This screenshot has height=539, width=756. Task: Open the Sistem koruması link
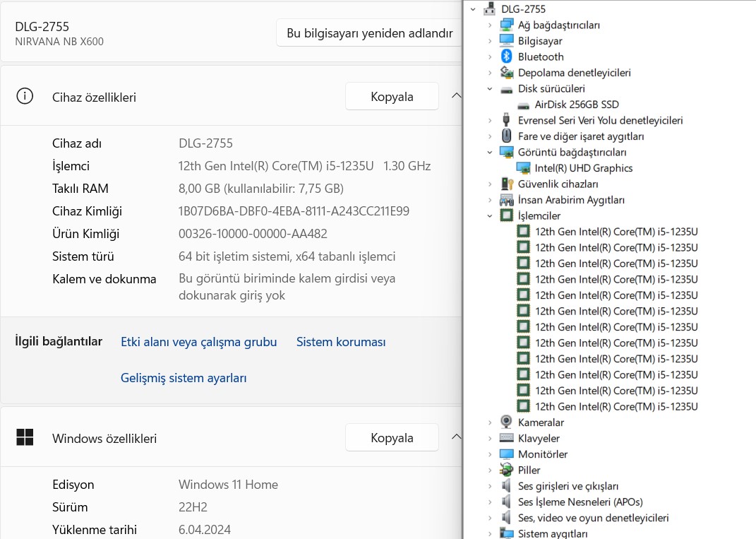[x=341, y=342]
